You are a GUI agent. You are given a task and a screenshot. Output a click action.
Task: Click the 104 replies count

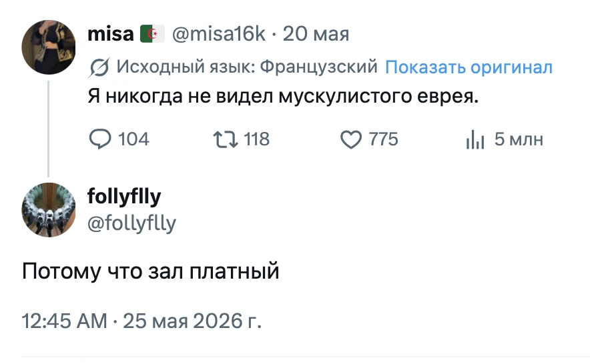133,139
